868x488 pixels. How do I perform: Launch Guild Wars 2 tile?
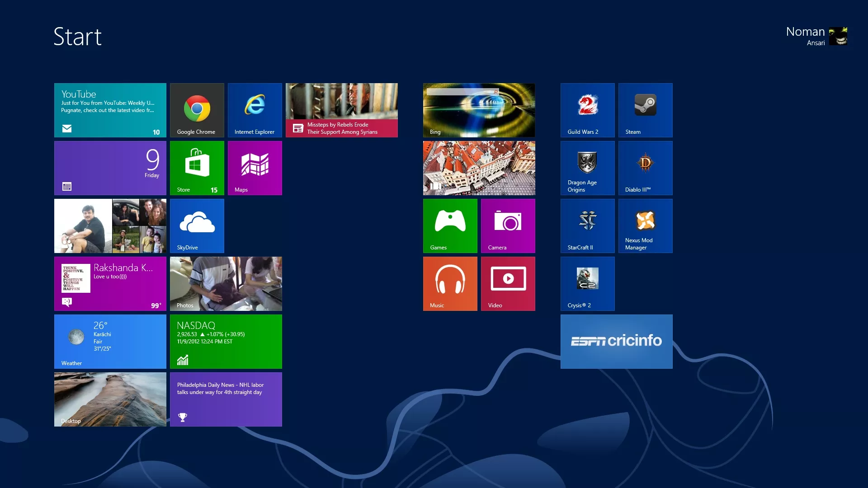pos(588,110)
